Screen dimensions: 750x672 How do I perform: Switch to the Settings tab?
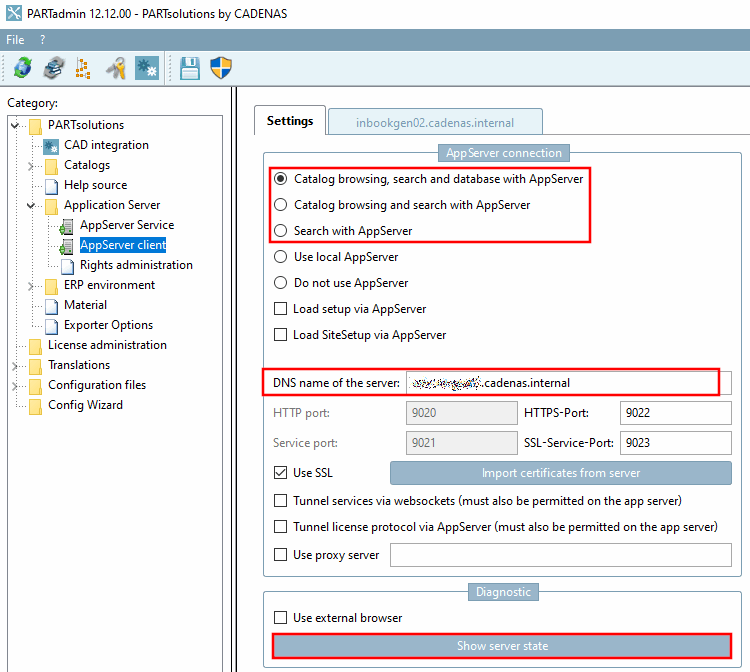coord(290,121)
